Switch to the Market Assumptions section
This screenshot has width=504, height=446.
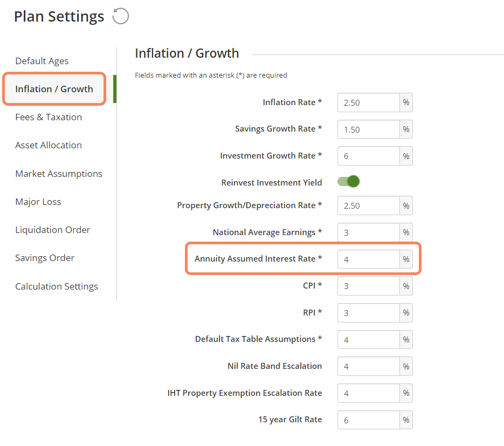59,174
